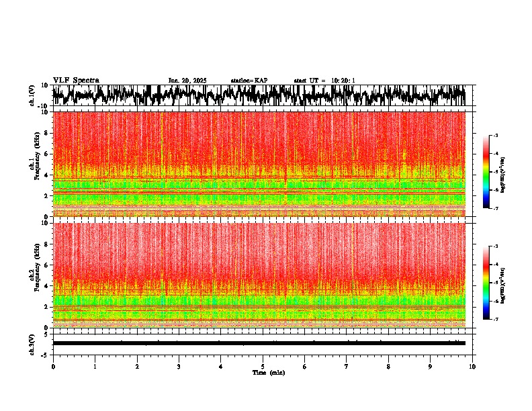
Task: Click the ch.1 colorbar log PSD unit label
Action: click(x=503, y=175)
